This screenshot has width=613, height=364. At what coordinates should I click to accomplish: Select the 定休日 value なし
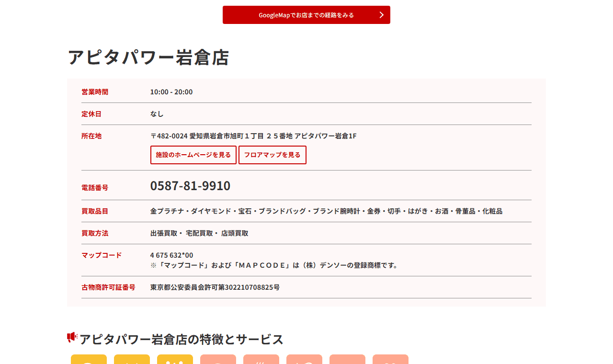tap(157, 114)
